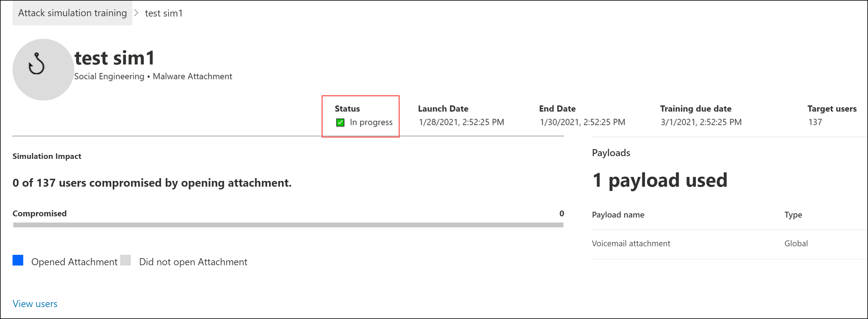
Task: Select the test sim1 breadcrumb item
Action: pos(164,13)
